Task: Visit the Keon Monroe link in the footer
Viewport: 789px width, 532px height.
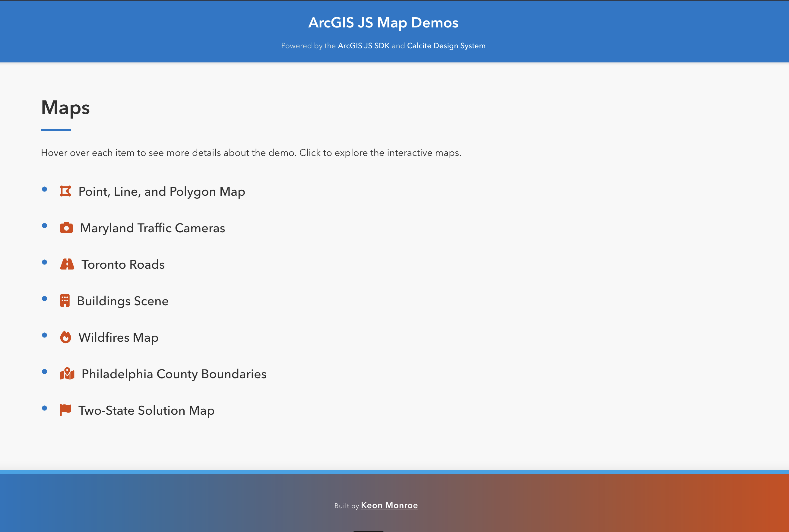Action: point(389,505)
